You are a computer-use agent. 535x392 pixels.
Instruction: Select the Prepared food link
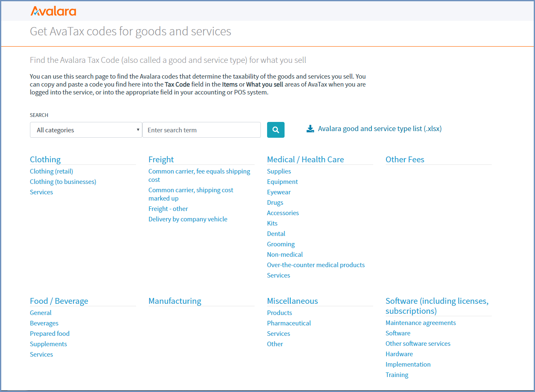pos(50,334)
